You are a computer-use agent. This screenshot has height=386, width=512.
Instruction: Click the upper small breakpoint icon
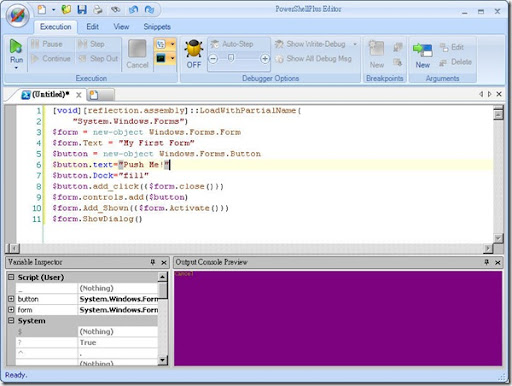[398, 47]
